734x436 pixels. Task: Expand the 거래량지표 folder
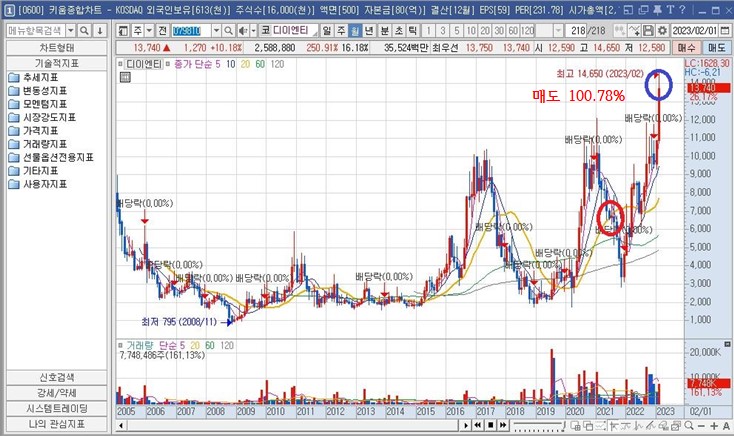[37, 144]
